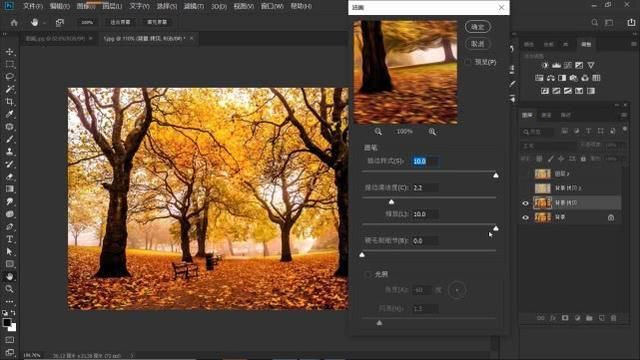Screen dimensions: 640x360
Task: Click the delete layer trash icon
Action: 613,318
